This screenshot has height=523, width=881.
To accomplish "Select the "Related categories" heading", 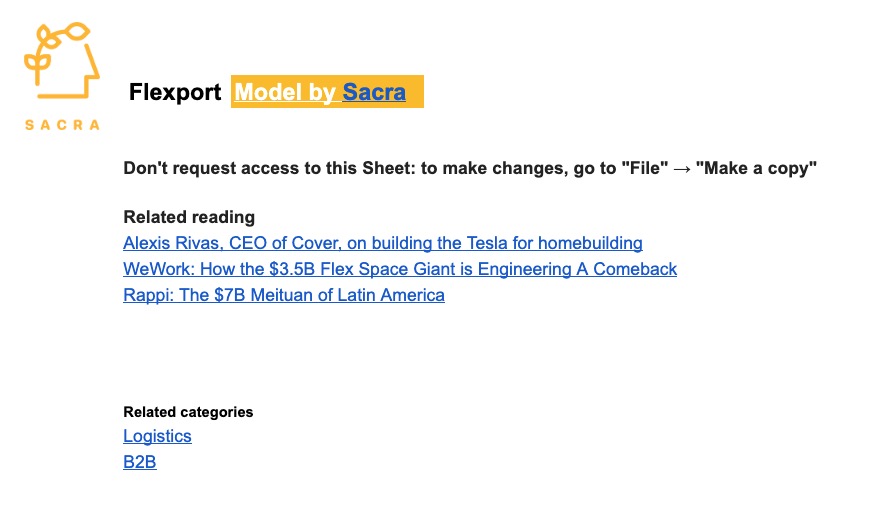I will coord(188,412).
